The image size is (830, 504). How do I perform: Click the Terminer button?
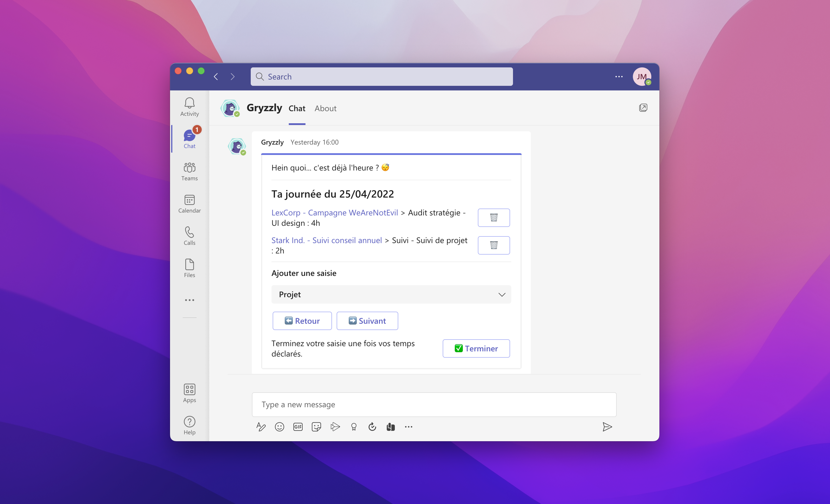pyautogui.click(x=476, y=348)
